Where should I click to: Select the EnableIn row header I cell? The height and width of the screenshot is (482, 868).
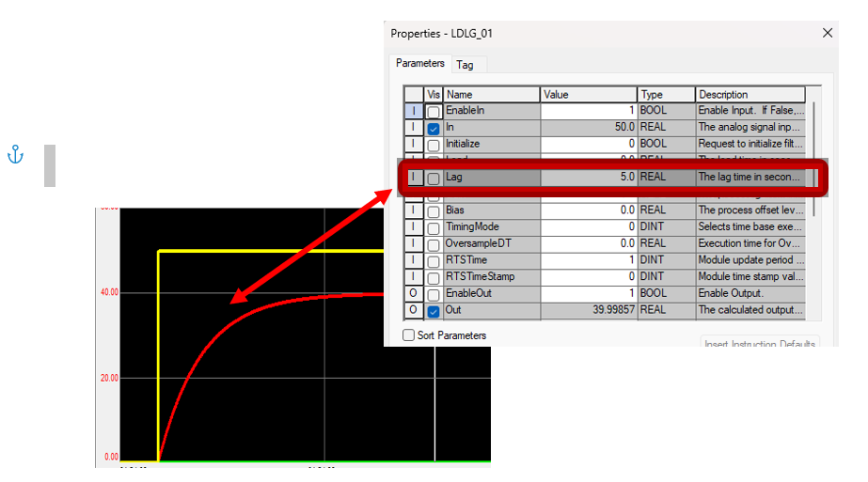pyautogui.click(x=414, y=111)
